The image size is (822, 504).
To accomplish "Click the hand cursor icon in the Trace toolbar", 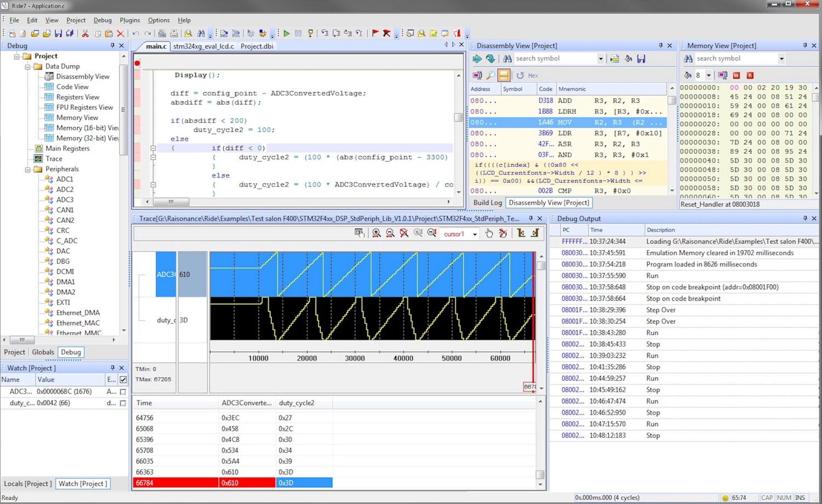I will pyautogui.click(x=489, y=233).
